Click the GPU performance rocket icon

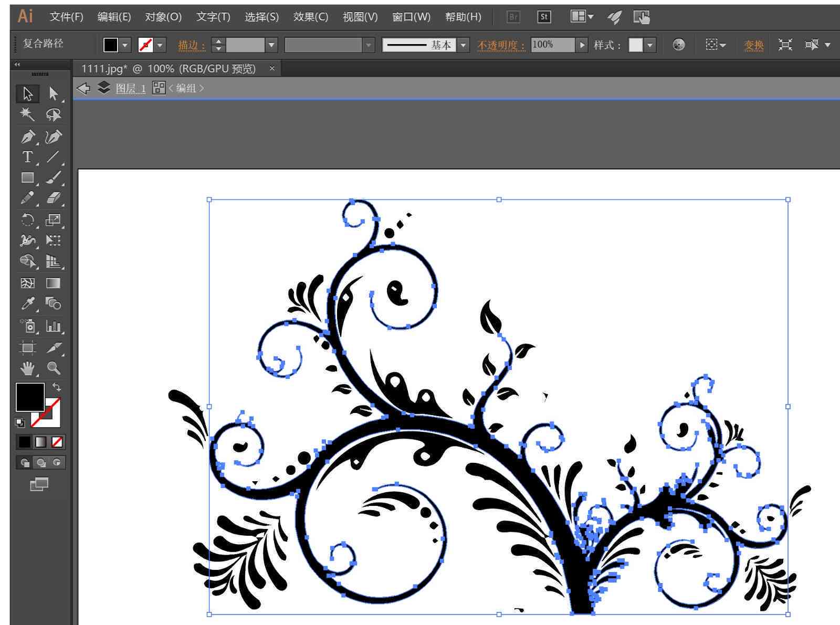tap(614, 17)
